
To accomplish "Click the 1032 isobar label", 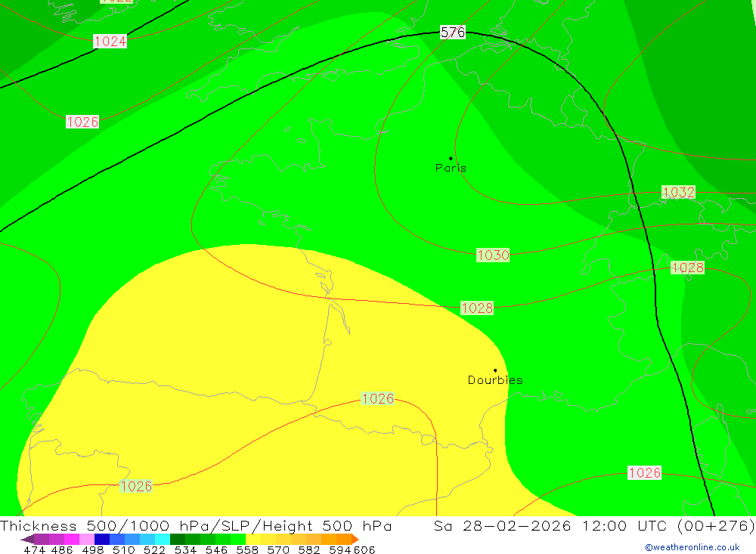I will pos(678,193).
